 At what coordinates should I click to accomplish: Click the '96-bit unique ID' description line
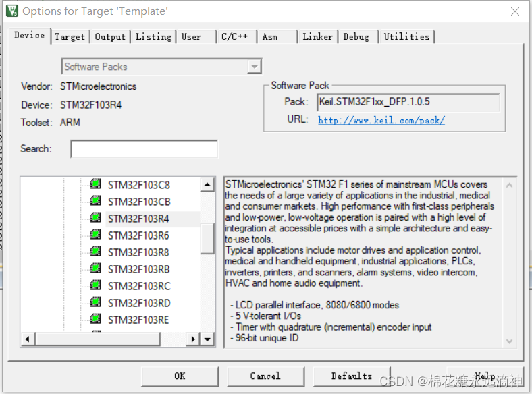(264, 338)
